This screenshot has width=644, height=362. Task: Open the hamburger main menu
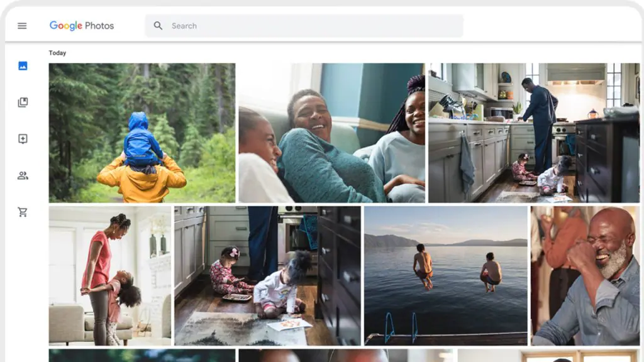22,26
